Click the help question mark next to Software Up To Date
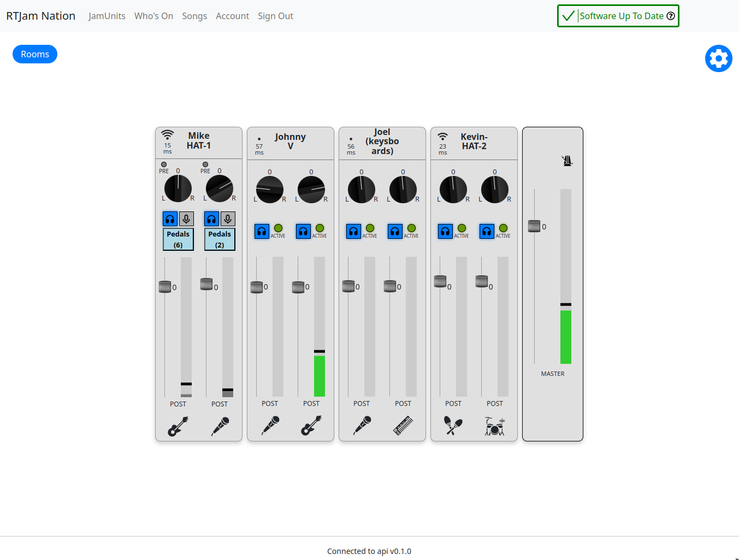This screenshot has width=739, height=560. tap(670, 16)
